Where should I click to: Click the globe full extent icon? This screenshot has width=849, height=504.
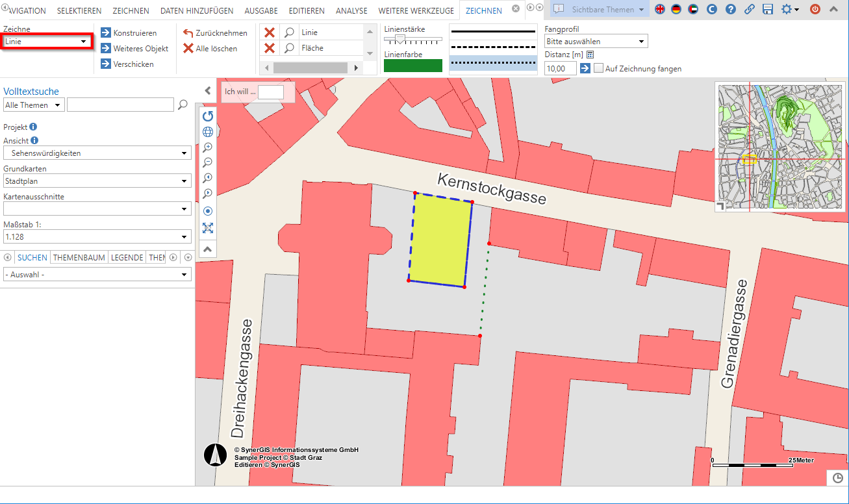[x=207, y=131]
